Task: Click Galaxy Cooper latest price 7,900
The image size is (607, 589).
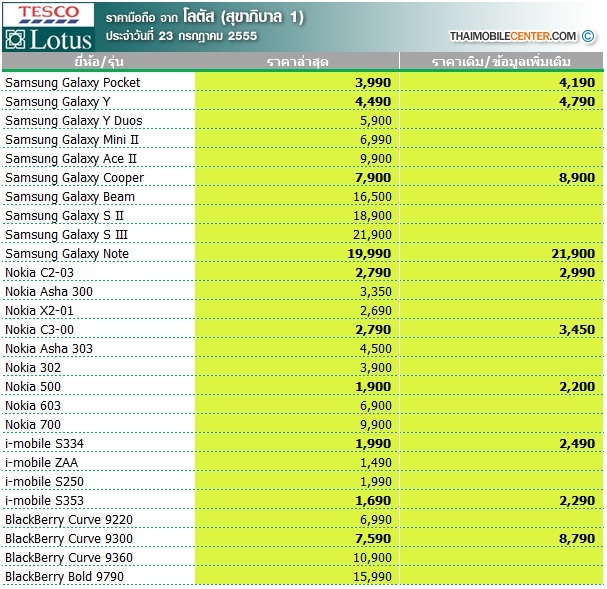Action: pos(373,177)
